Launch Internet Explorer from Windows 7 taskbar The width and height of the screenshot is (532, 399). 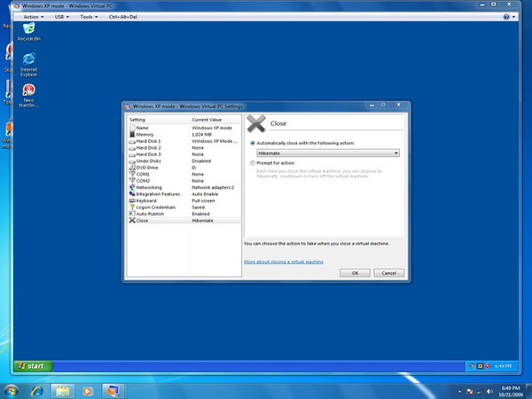(37, 391)
